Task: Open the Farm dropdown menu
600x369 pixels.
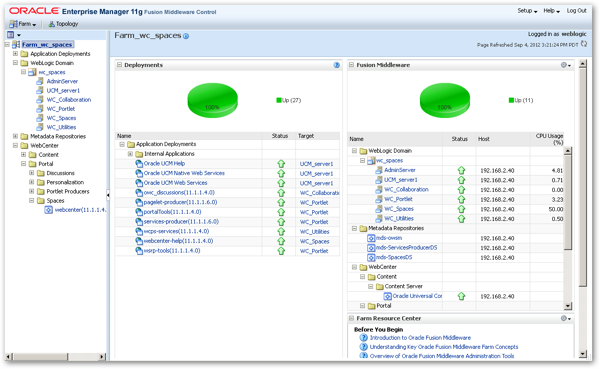Action: coord(23,24)
